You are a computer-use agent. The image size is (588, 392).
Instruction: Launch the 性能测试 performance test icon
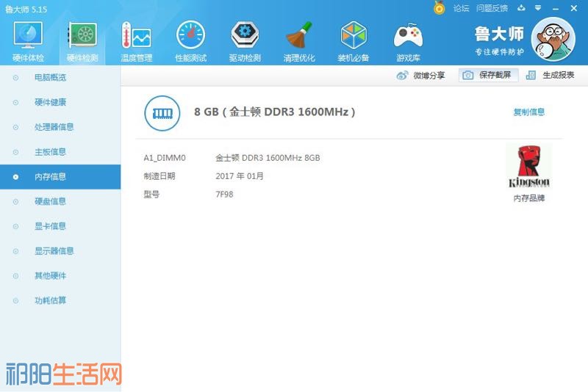190,35
